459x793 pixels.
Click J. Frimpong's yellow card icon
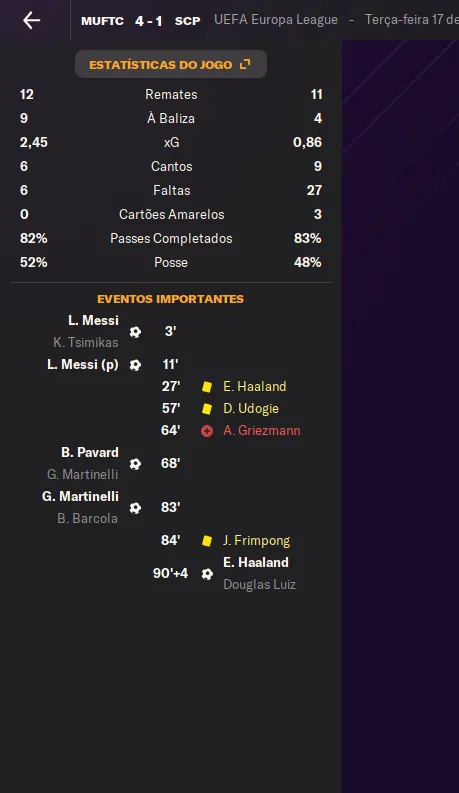[207, 541]
